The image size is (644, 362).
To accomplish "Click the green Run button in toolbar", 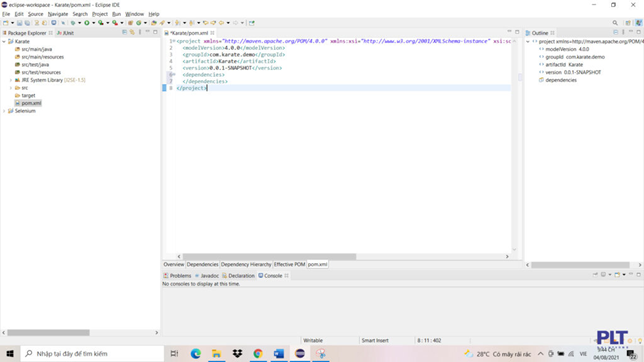I will coord(87,23).
